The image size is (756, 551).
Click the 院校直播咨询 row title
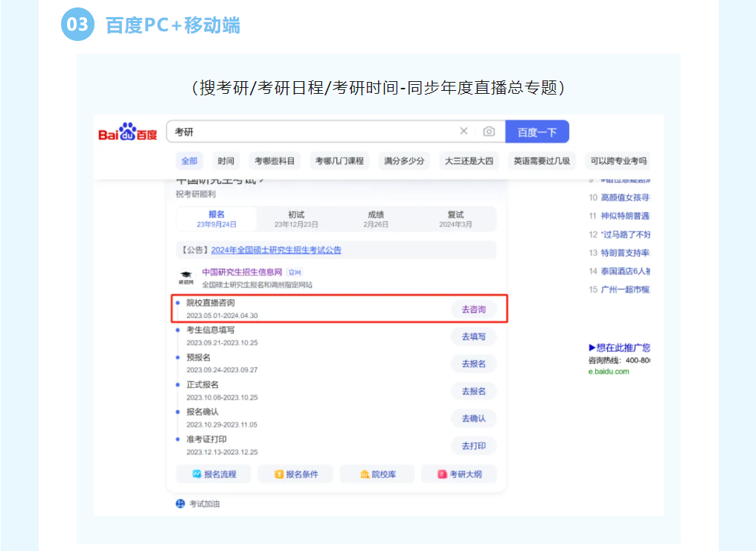(x=211, y=303)
